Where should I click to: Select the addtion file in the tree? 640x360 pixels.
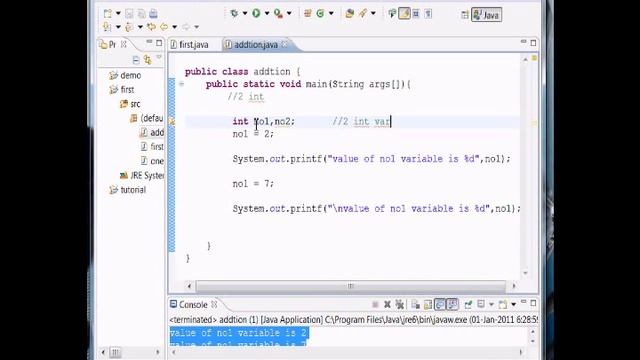pyautogui.click(x=152, y=133)
